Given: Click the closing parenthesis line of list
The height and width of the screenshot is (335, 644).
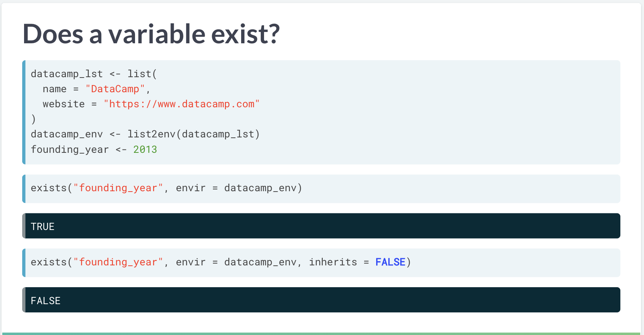Looking at the screenshot, I should coord(33,119).
